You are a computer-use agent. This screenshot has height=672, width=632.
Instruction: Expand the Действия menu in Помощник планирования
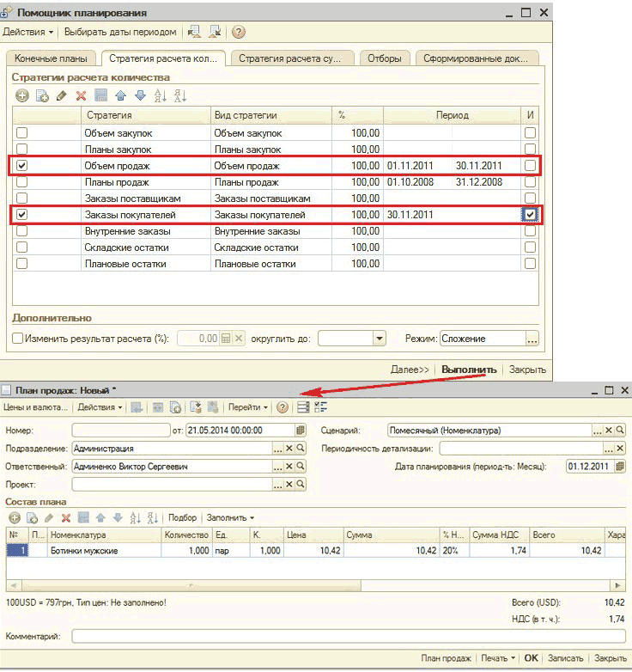pyautogui.click(x=27, y=33)
